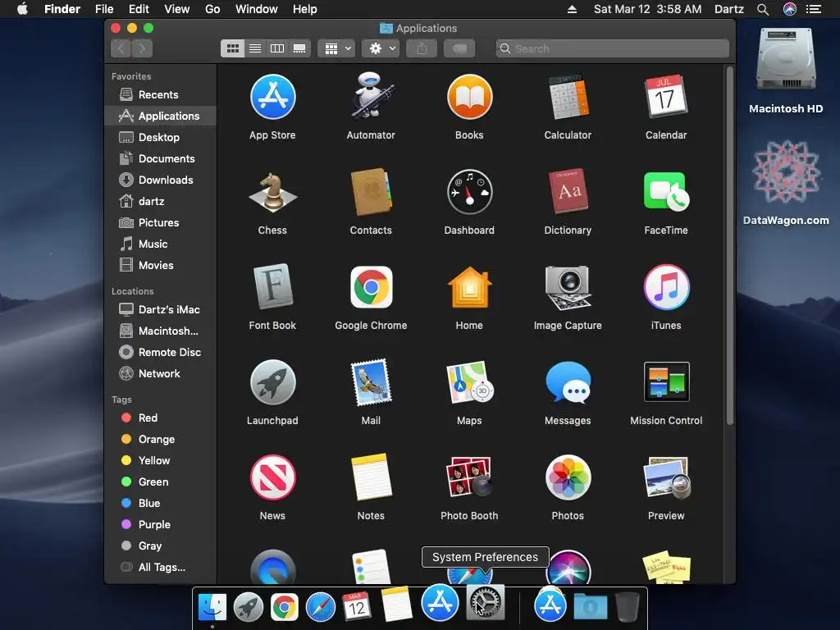The height and width of the screenshot is (630, 840).
Task: Open Documents in the Finder sidebar
Action: click(x=160, y=158)
